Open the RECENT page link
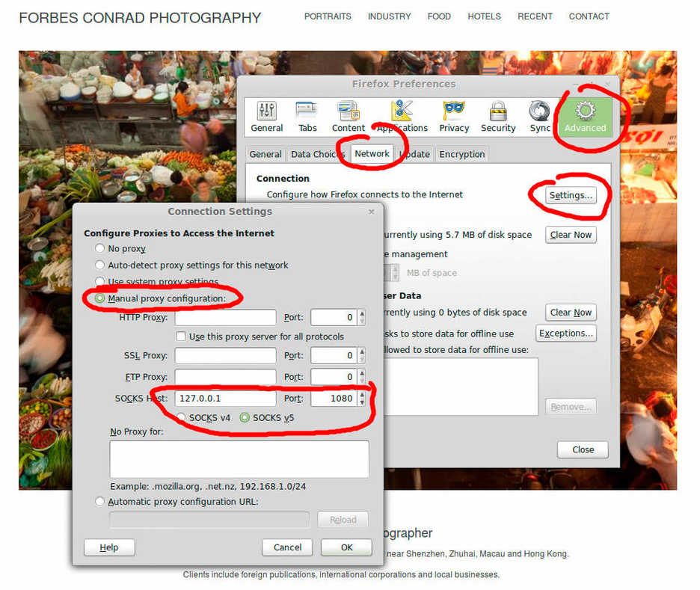The width and height of the screenshot is (700, 590). 535,16
